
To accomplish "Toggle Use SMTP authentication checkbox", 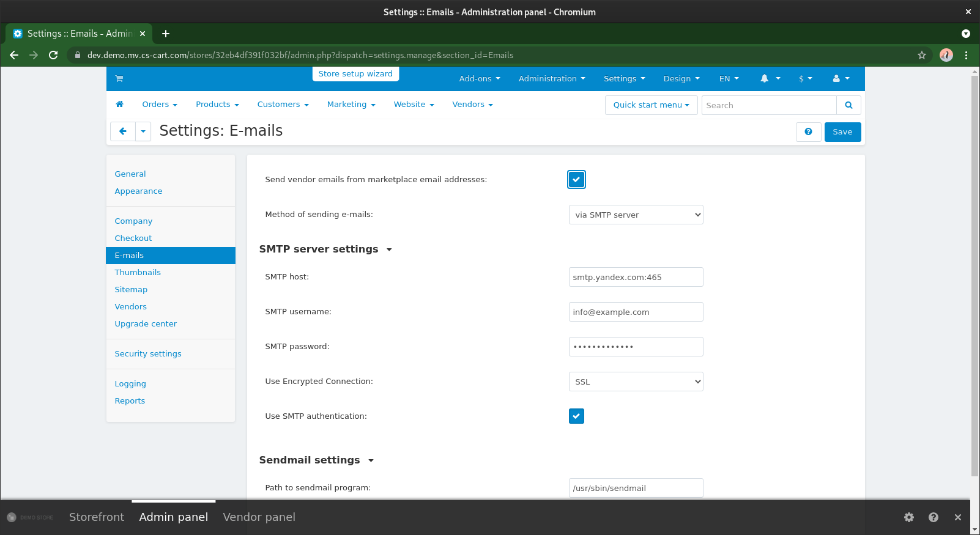I will pos(576,416).
